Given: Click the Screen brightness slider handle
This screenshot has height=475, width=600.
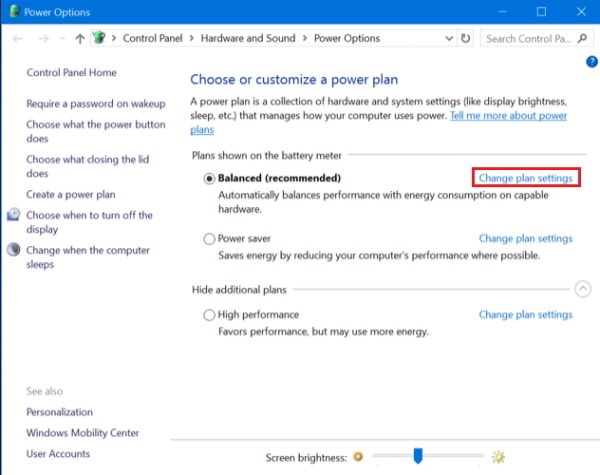Looking at the screenshot, I should pyautogui.click(x=418, y=456).
